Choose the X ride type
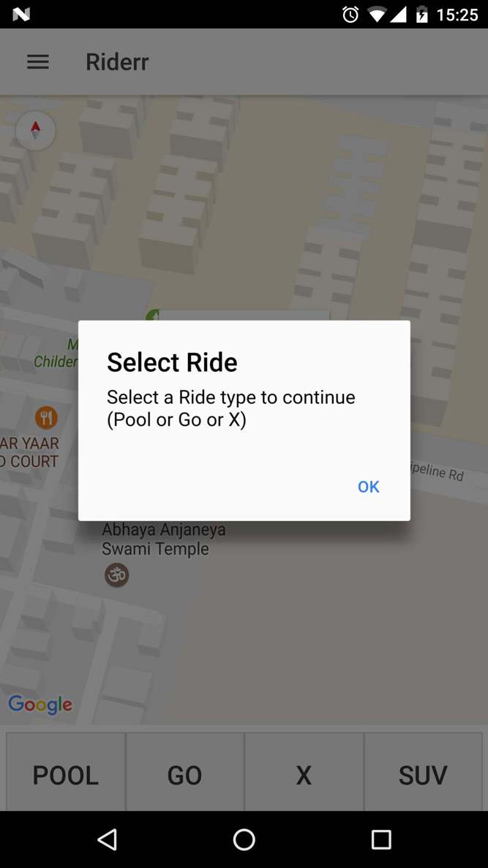 click(304, 774)
